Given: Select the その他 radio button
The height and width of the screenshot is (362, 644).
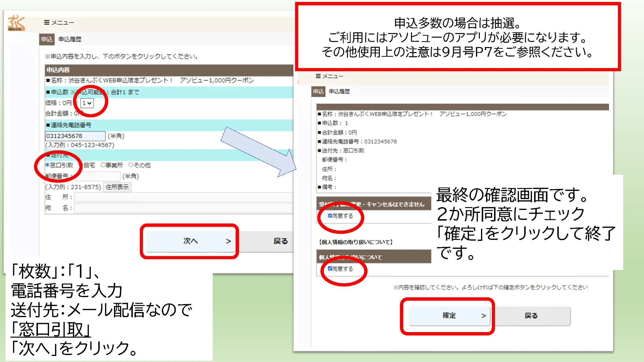Looking at the screenshot, I should [131, 165].
